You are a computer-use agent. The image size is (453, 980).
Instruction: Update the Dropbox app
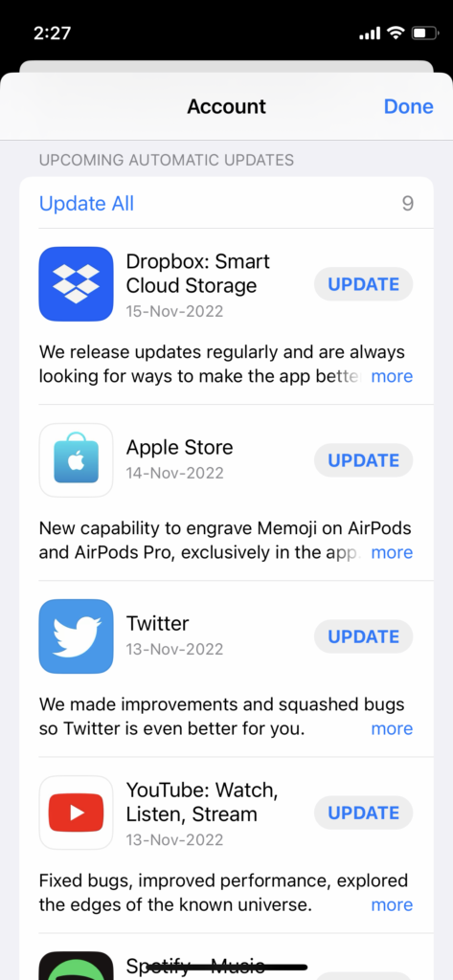pyautogui.click(x=364, y=284)
